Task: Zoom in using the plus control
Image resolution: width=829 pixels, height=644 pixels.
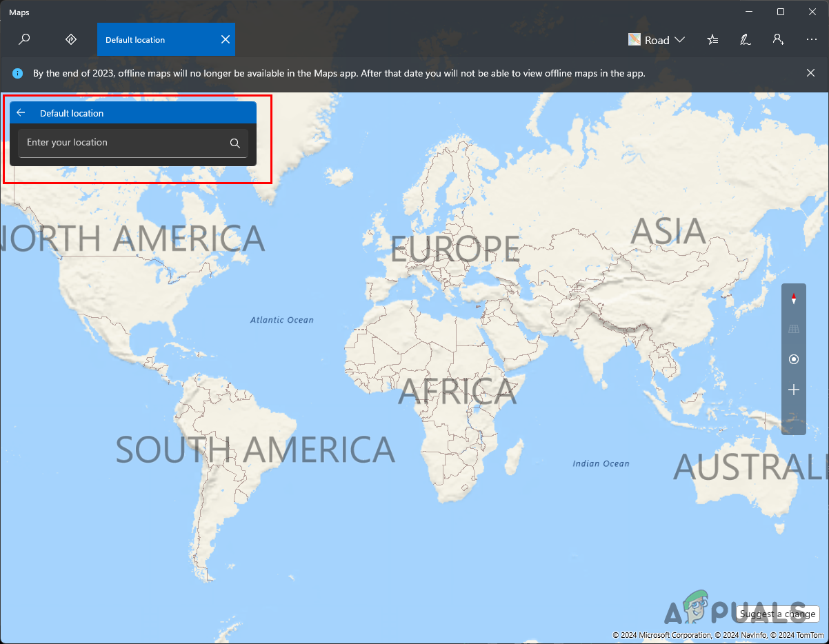Action: point(793,389)
